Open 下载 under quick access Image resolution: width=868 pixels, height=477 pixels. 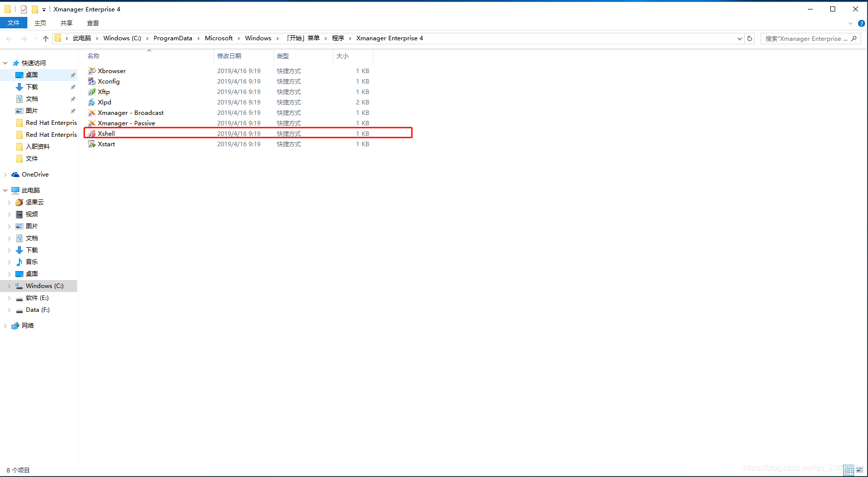point(31,87)
